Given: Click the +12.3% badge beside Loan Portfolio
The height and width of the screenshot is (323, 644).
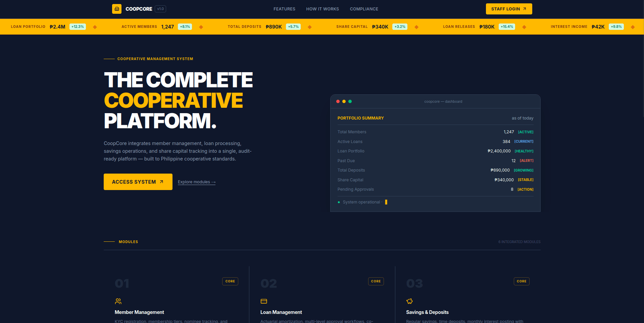Looking at the screenshot, I should pyautogui.click(x=78, y=27).
